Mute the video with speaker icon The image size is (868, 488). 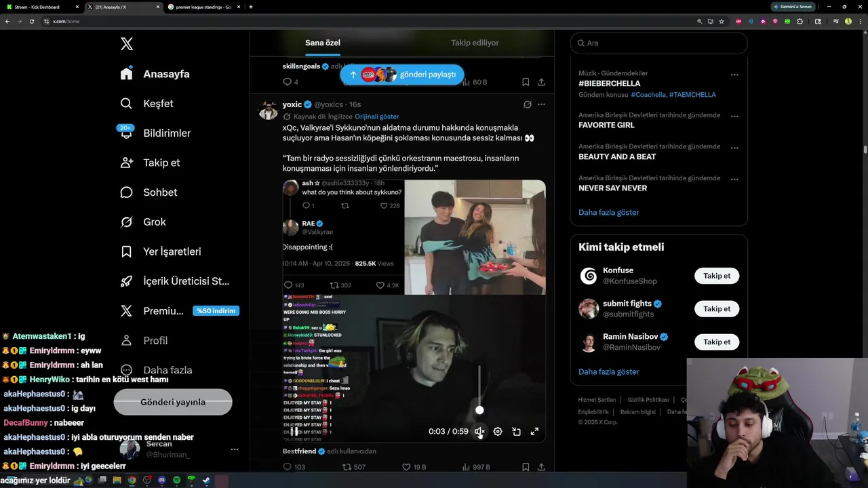(x=479, y=431)
